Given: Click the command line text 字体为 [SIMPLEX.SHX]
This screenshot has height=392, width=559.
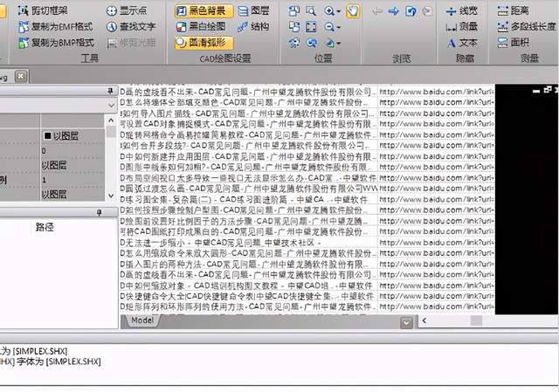Looking at the screenshot, I should pyautogui.click(x=59, y=361).
